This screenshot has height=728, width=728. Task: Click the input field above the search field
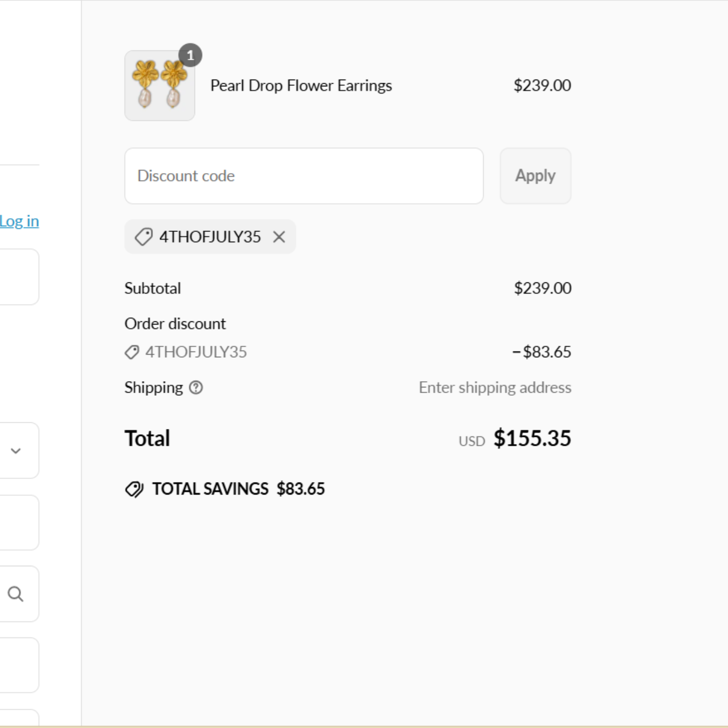(19, 523)
